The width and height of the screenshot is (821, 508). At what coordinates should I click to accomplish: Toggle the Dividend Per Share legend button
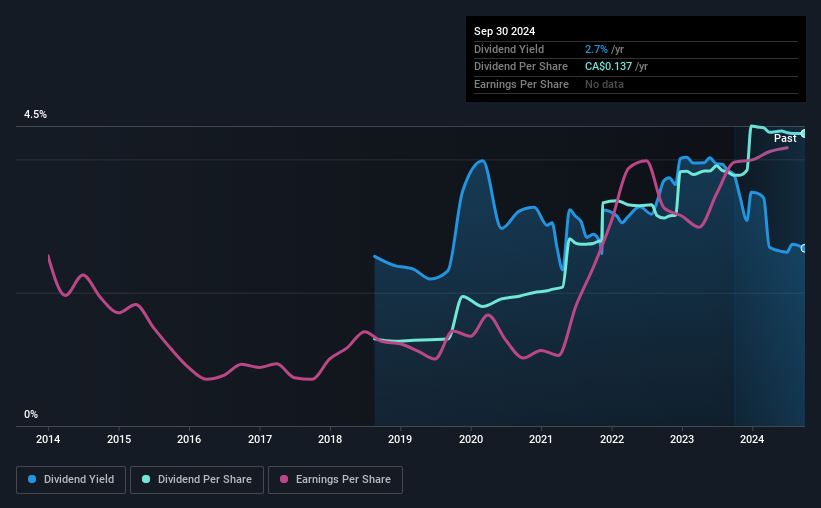pos(197,480)
